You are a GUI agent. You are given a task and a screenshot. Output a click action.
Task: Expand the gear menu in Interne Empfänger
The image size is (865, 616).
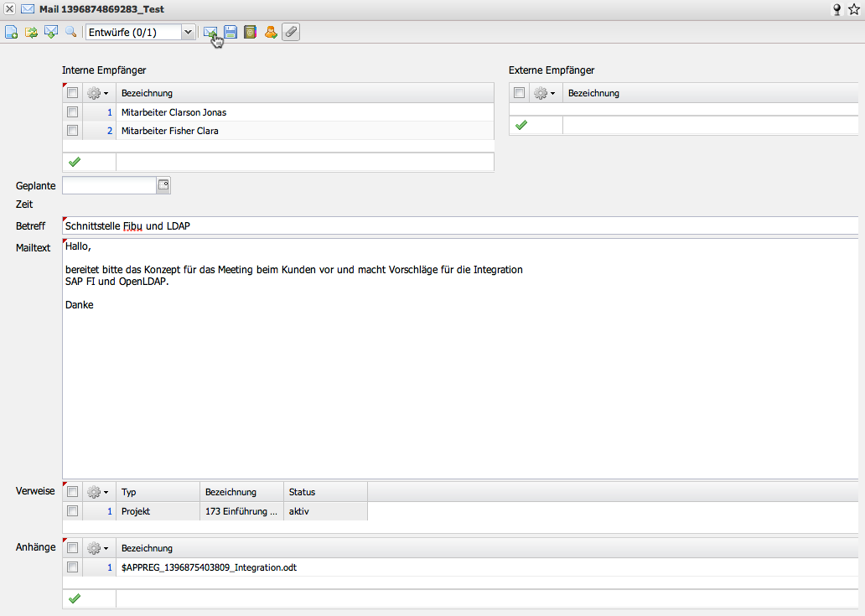point(98,93)
